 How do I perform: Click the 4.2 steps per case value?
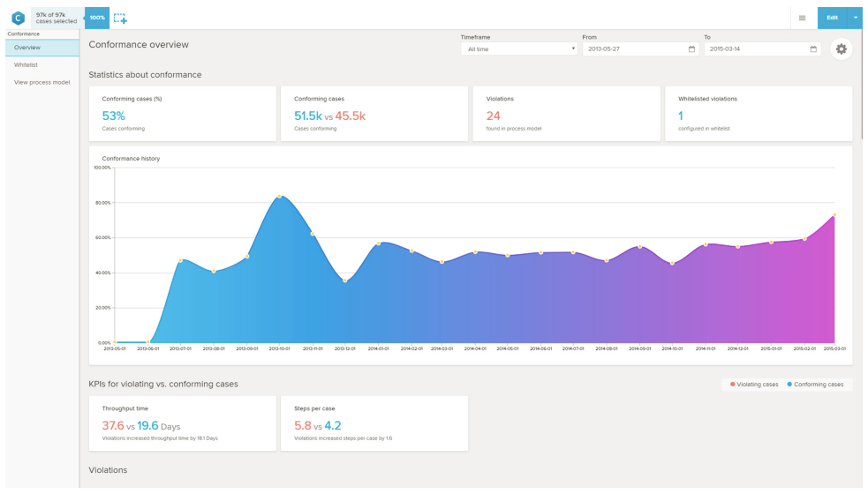point(333,425)
